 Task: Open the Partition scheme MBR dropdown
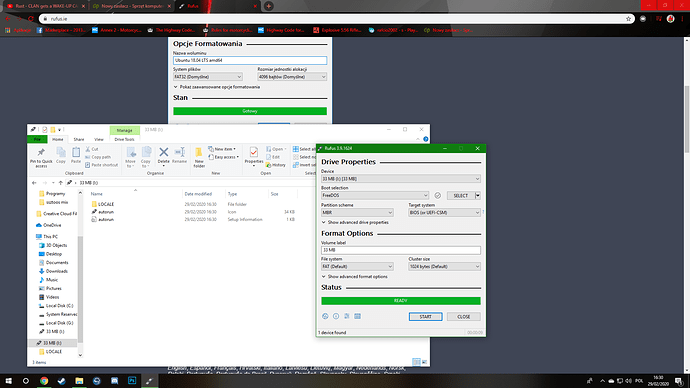click(357, 212)
